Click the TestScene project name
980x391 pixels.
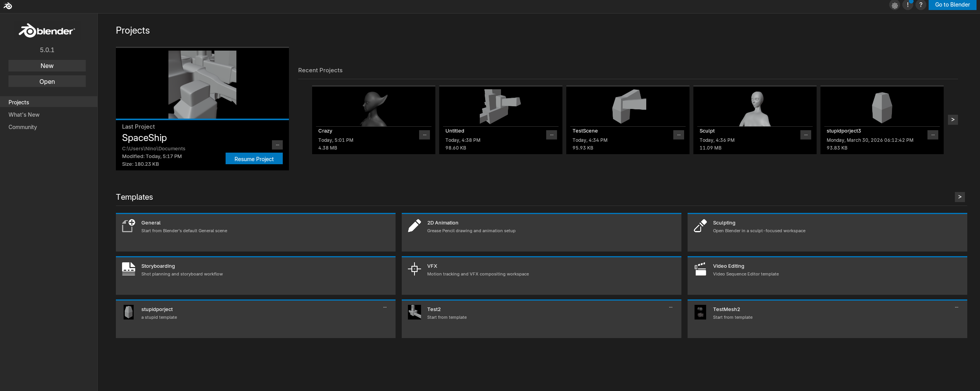585,131
